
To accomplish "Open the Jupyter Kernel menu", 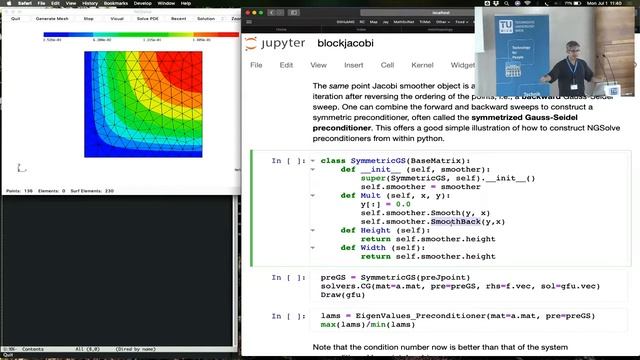I will (422, 65).
